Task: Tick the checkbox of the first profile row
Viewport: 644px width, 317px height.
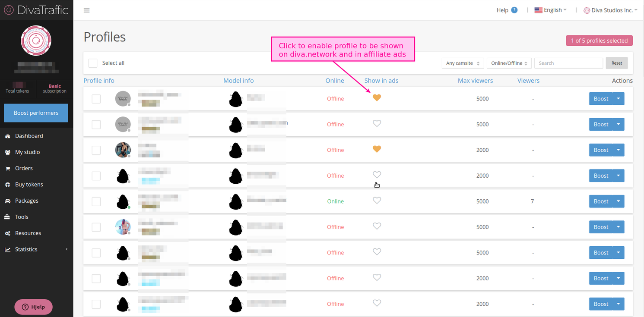Action: (x=96, y=99)
